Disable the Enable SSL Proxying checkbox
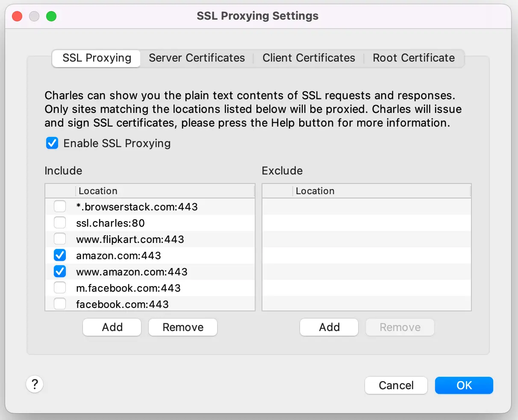Screen dimensions: 518x420 point(52,143)
